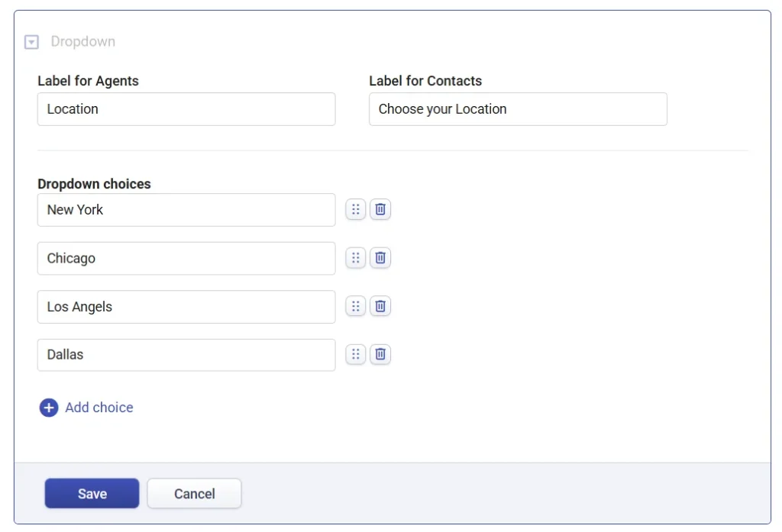Edit the Label for Agents field
Screen dimensions: 782x532
coord(186,109)
